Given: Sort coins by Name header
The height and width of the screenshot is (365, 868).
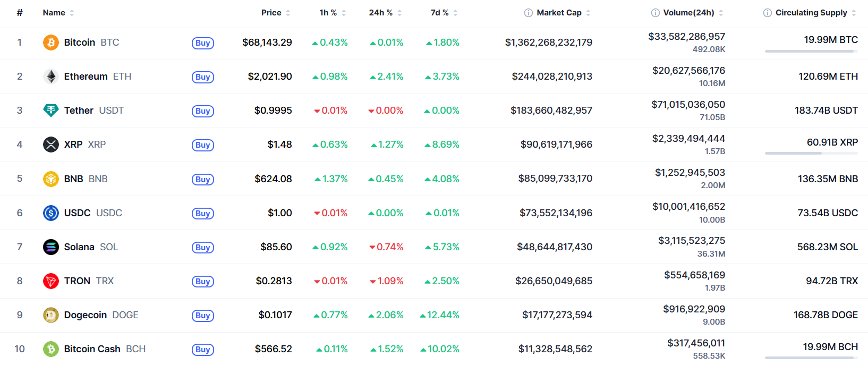Looking at the screenshot, I should [x=58, y=13].
